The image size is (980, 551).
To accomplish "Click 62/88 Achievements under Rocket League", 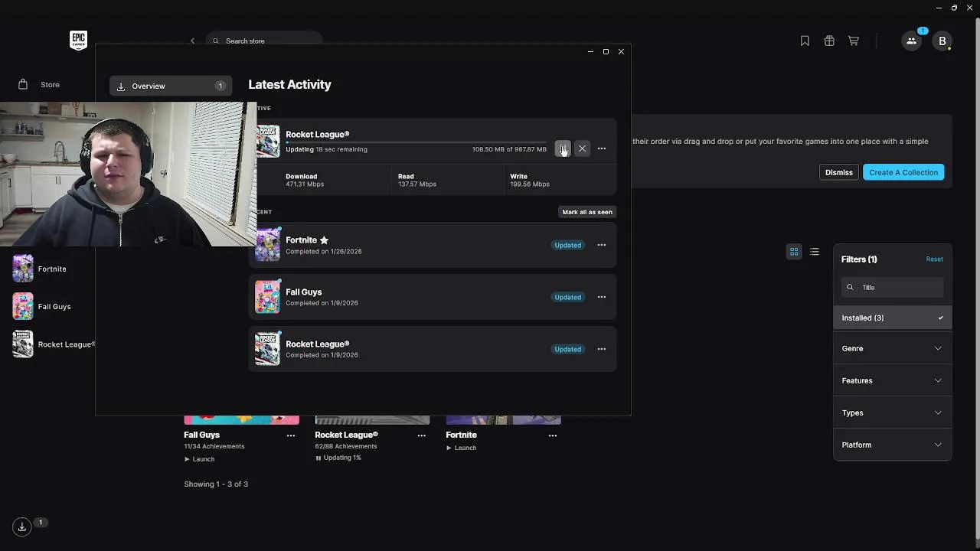I will coord(346,446).
